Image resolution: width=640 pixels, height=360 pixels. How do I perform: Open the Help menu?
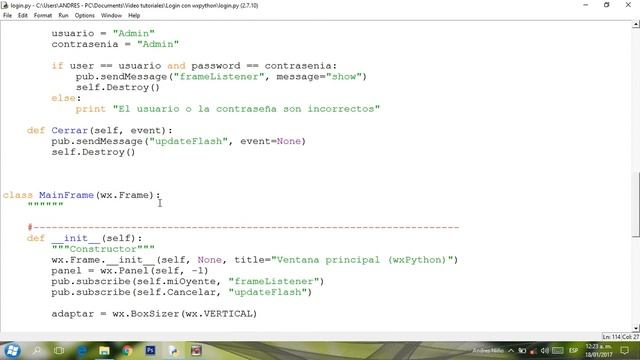click(x=134, y=16)
